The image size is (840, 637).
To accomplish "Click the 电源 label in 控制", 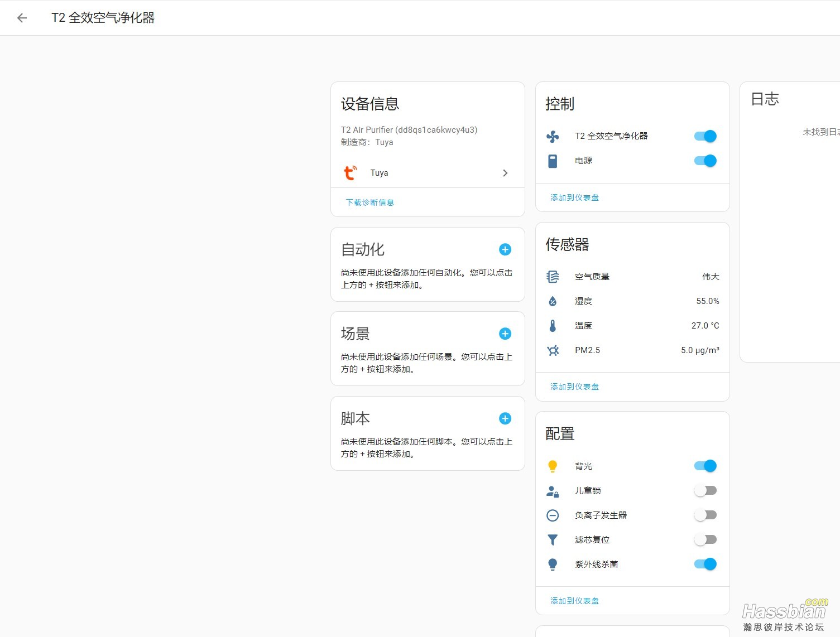I will click(583, 161).
